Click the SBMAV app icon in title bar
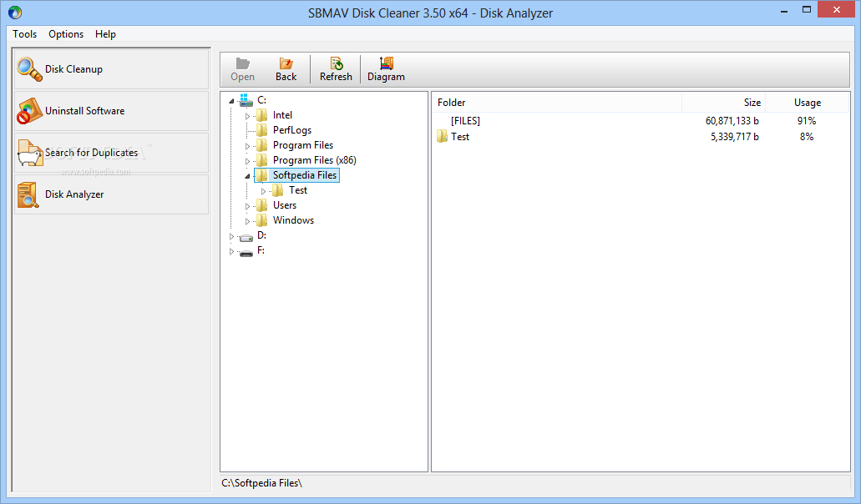The image size is (861, 504). click(x=15, y=12)
